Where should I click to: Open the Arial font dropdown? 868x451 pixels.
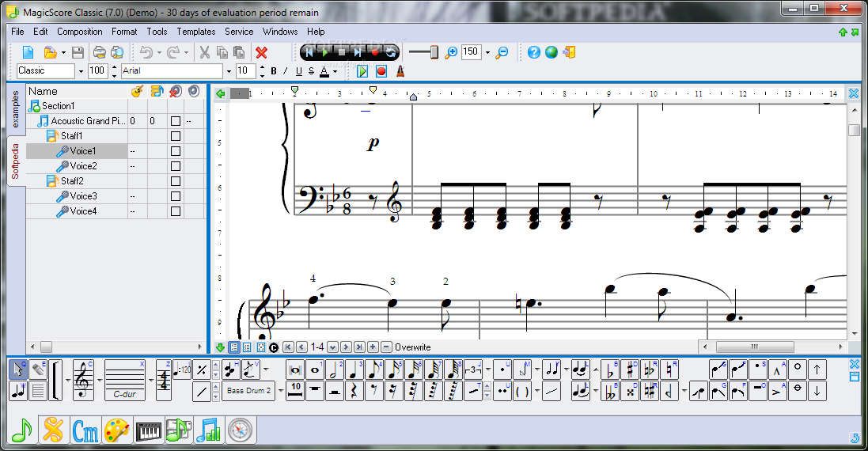[229, 71]
